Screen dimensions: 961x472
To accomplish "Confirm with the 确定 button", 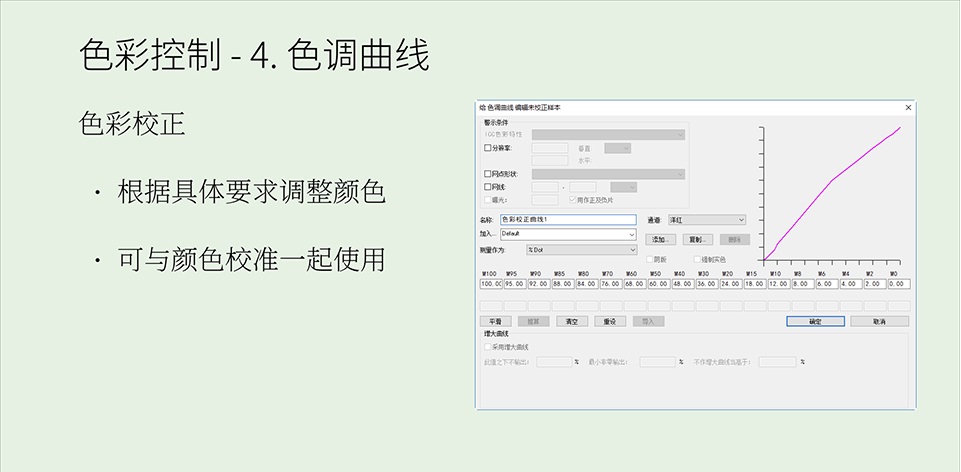I will click(x=815, y=322).
